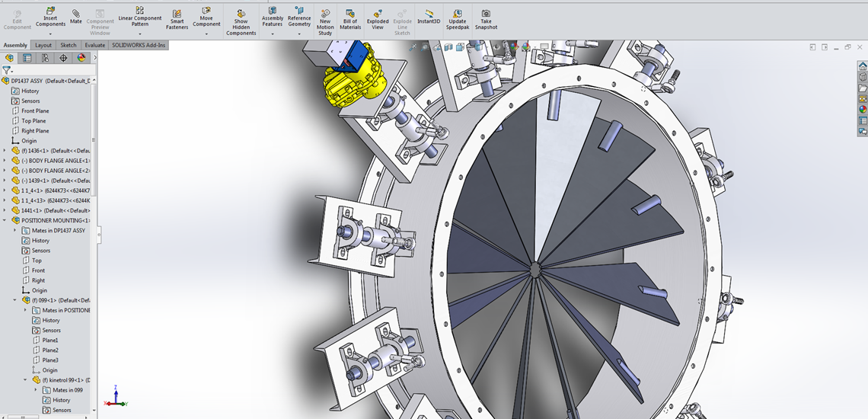Open the SOLIDWORKS Add-Ins tab
This screenshot has width=868, height=419.
(139, 46)
